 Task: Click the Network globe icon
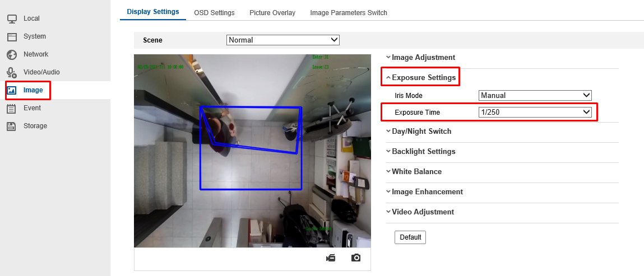12,54
